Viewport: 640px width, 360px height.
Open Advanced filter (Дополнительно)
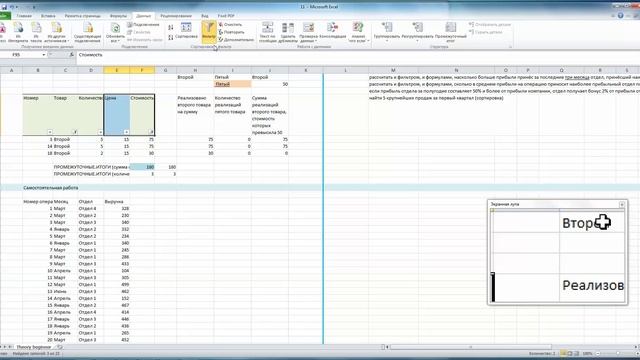click(x=236, y=40)
